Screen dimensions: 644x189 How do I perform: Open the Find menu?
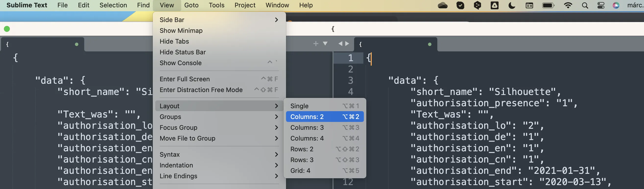coord(143,5)
